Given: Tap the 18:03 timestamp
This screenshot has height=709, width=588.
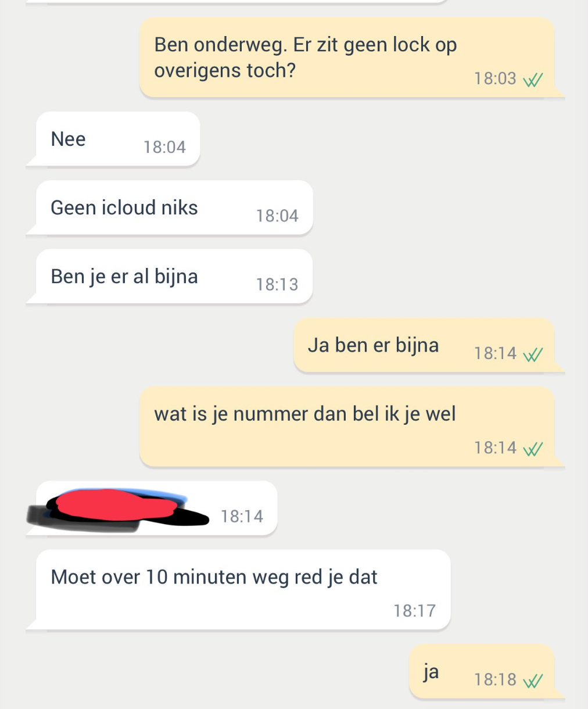Looking at the screenshot, I should (495, 78).
